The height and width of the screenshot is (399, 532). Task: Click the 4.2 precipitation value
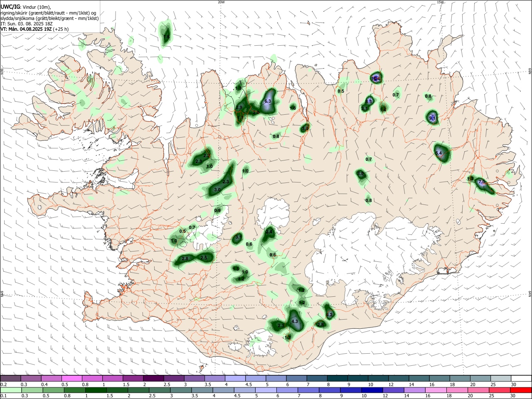pyautogui.click(x=330, y=315)
